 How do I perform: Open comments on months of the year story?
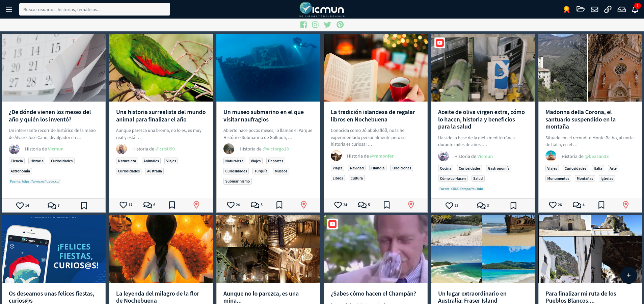pos(52,205)
